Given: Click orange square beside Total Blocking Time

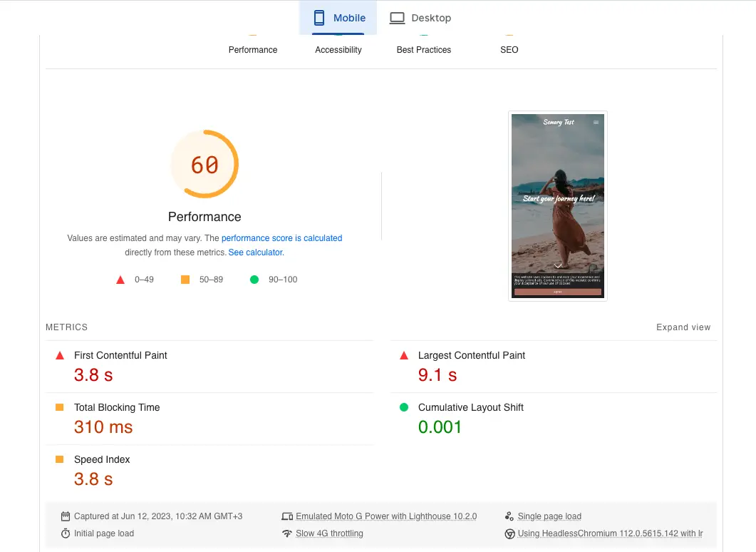Looking at the screenshot, I should [x=60, y=407].
